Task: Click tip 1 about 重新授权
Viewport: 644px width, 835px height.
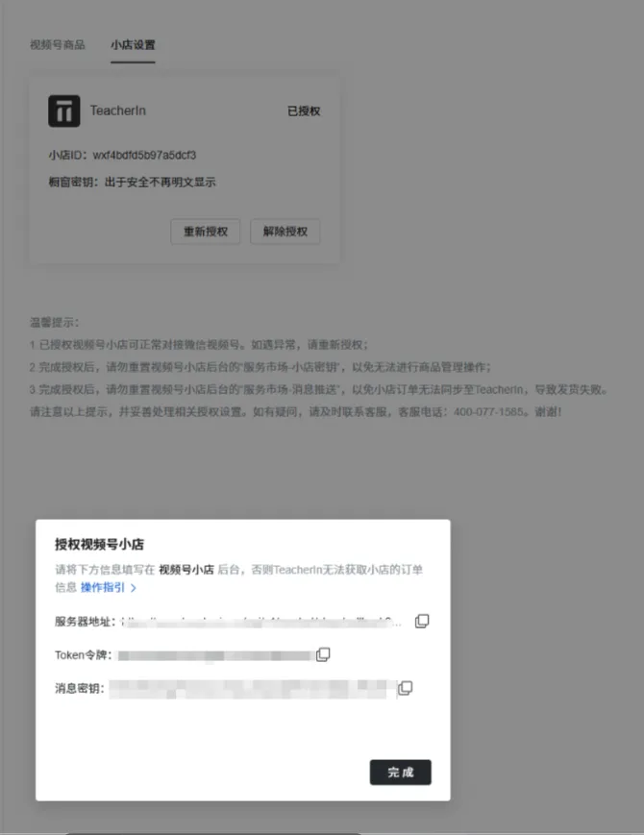Action: coord(199,345)
